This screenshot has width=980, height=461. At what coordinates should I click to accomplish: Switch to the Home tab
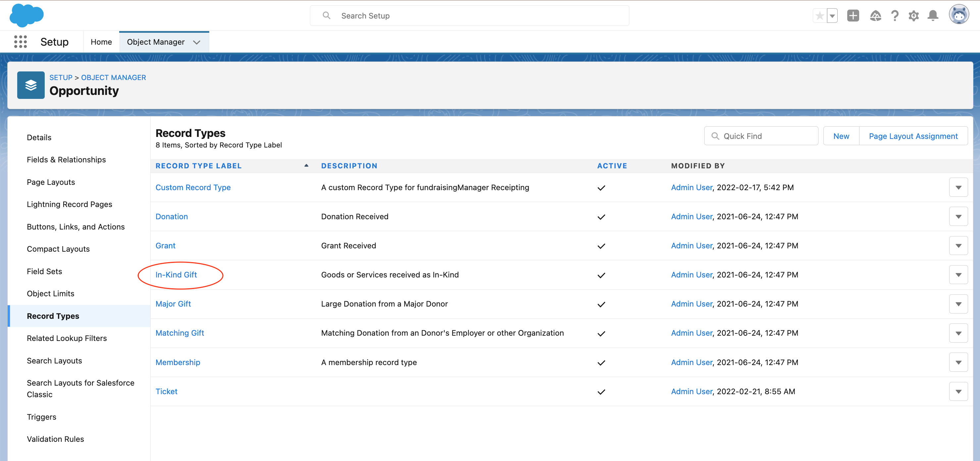click(x=101, y=42)
